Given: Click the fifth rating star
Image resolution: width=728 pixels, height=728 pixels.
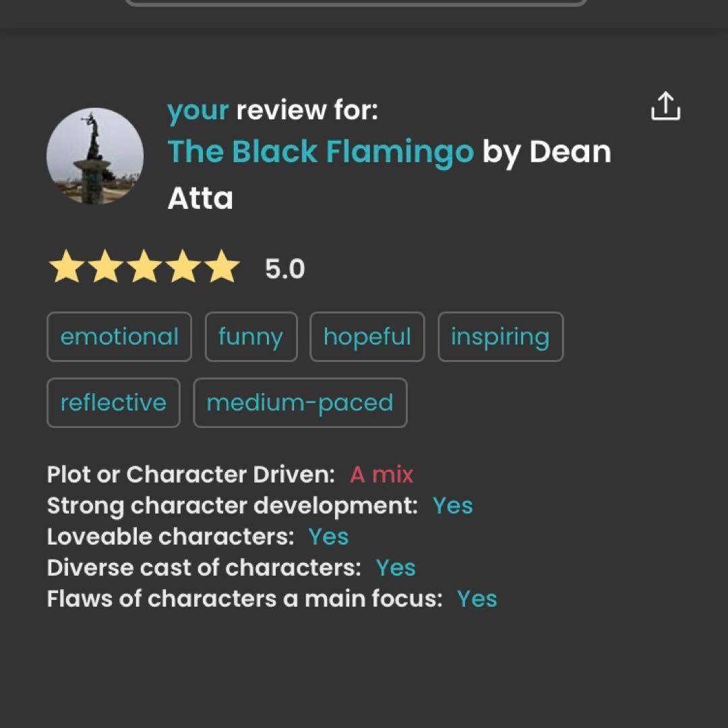Looking at the screenshot, I should (x=222, y=268).
